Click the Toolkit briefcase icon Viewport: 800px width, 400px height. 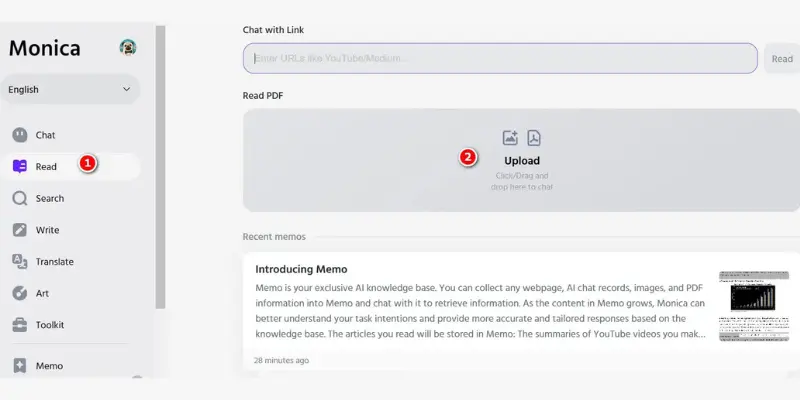[x=19, y=325]
